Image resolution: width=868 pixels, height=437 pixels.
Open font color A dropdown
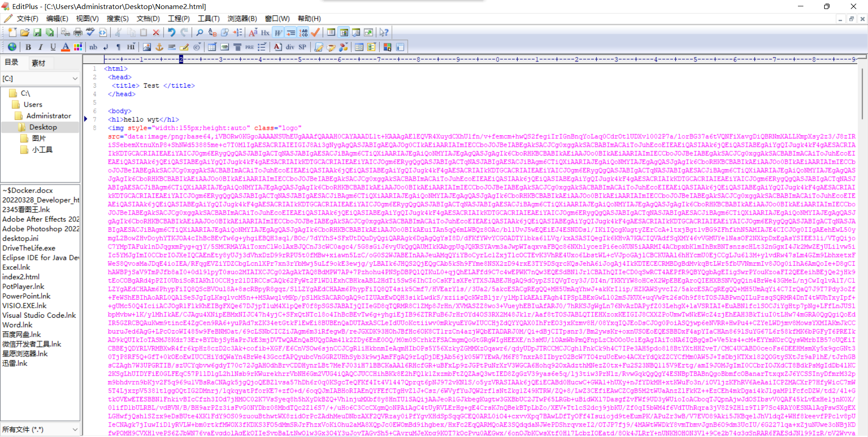point(66,47)
